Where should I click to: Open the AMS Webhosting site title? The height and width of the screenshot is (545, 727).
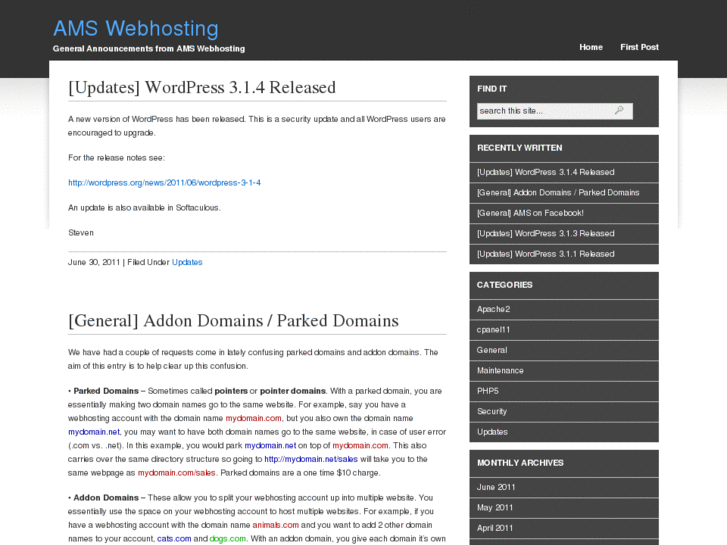136,28
